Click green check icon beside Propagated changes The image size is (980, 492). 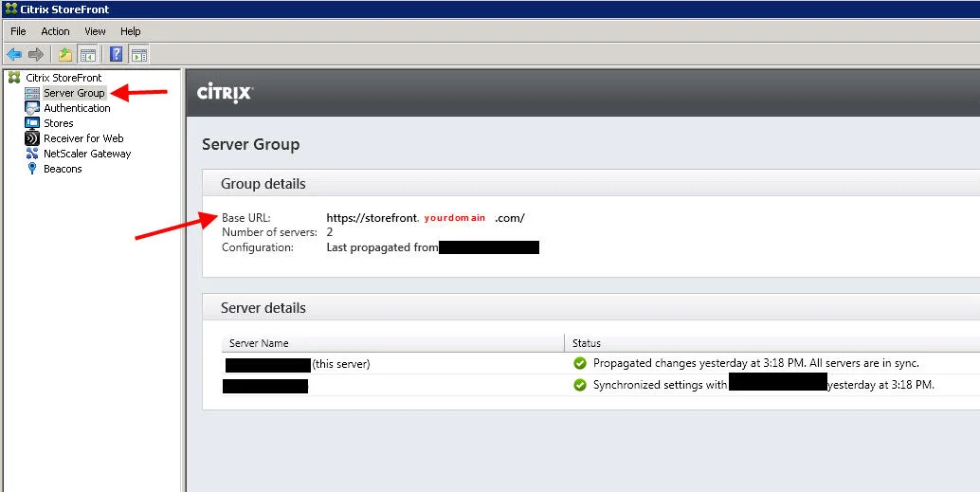(580, 363)
